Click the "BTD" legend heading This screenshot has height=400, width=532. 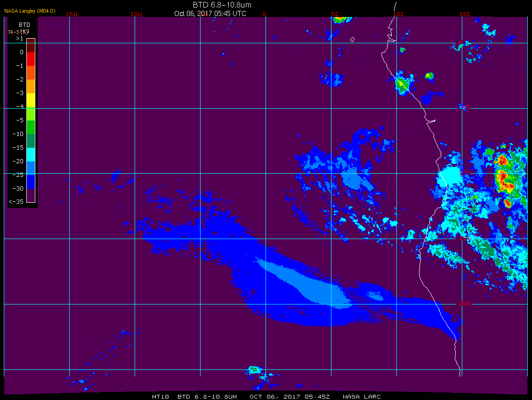click(24, 25)
